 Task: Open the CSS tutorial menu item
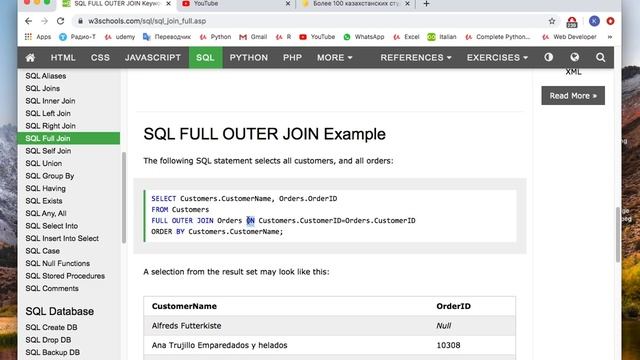pyautogui.click(x=100, y=58)
